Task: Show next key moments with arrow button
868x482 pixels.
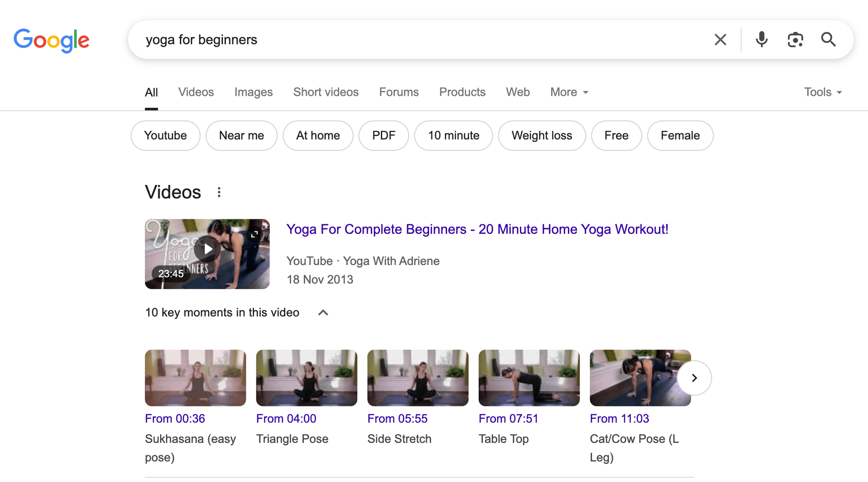Action: click(694, 378)
